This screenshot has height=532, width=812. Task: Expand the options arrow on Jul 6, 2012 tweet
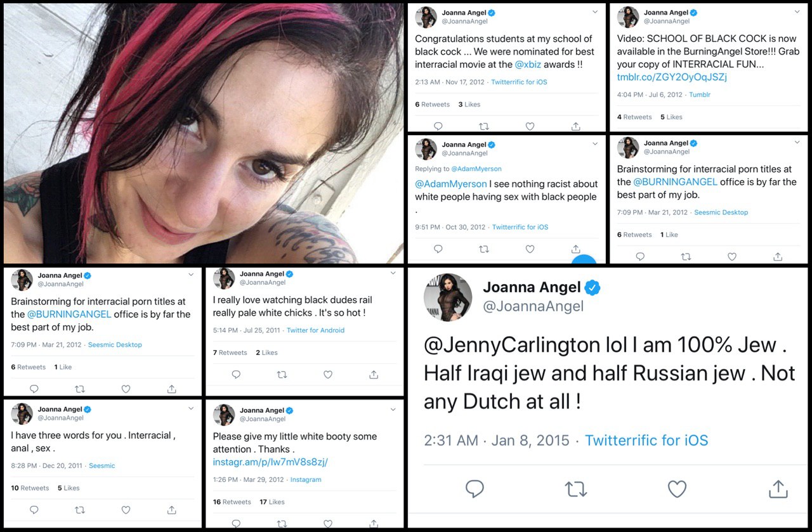[797, 12]
